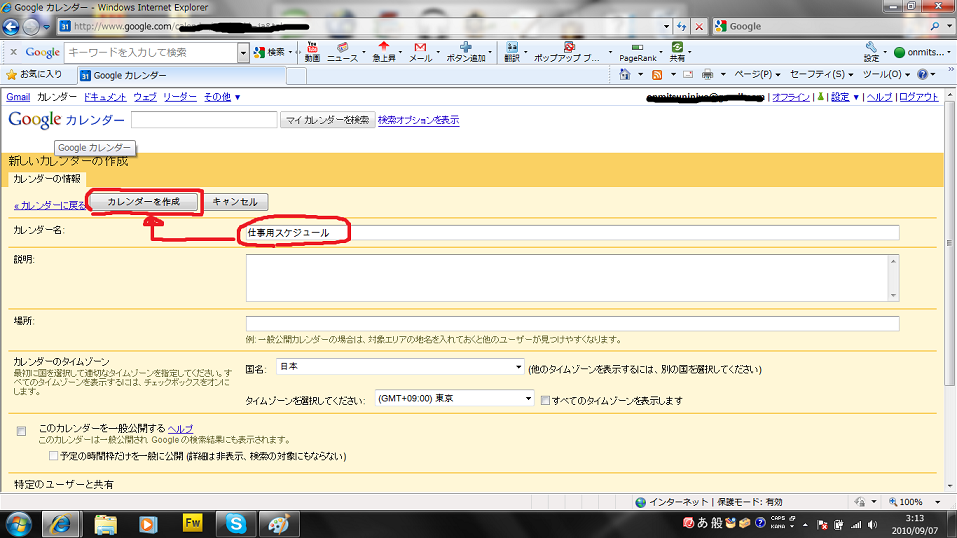Open the セーフティ(S) menu
957x538 pixels.
[821, 75]
